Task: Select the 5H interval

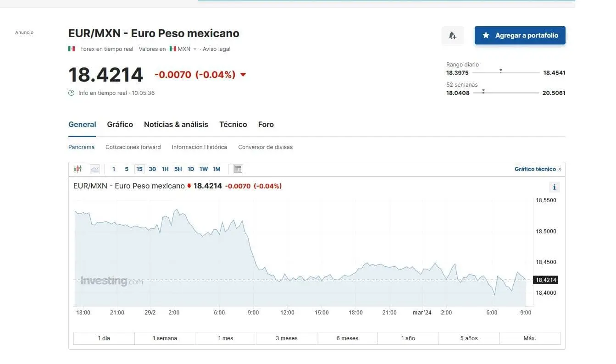Action: pos(178,169)
